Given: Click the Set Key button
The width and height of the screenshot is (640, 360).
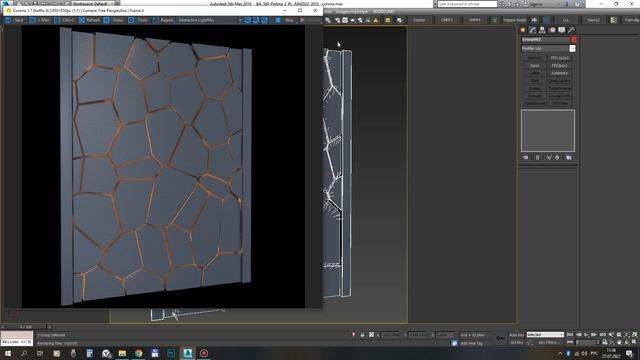Looking at the screenshot, I should click(517, 342).
